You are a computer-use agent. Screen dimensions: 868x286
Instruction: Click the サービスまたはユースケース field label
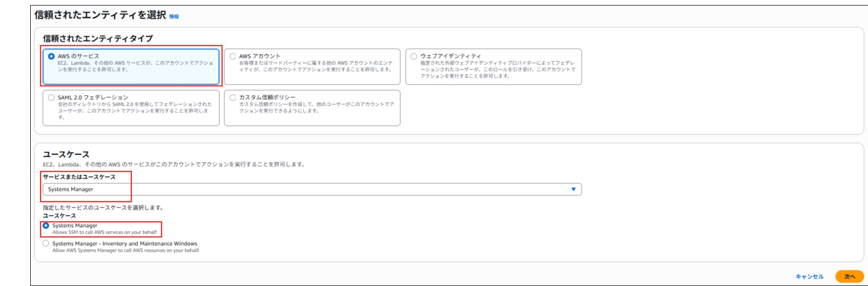79,177
